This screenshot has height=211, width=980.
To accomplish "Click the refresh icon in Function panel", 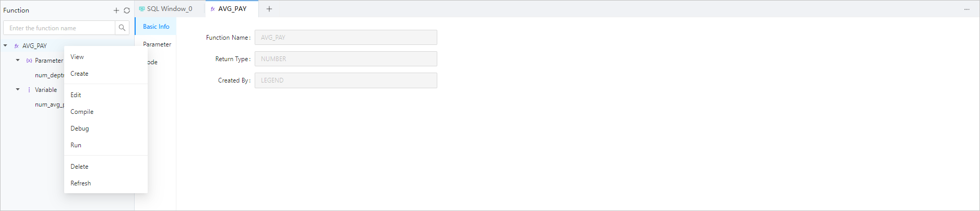I will tap(127, 10).
